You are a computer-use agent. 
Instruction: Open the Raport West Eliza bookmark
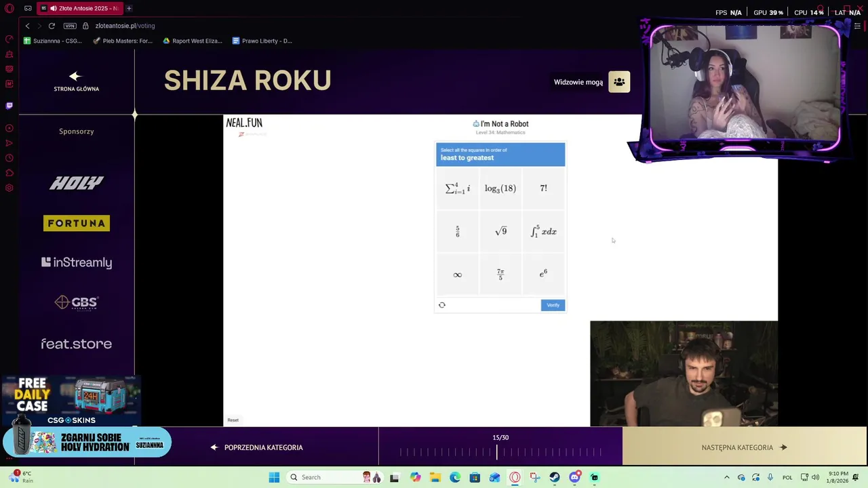[193, 41]
